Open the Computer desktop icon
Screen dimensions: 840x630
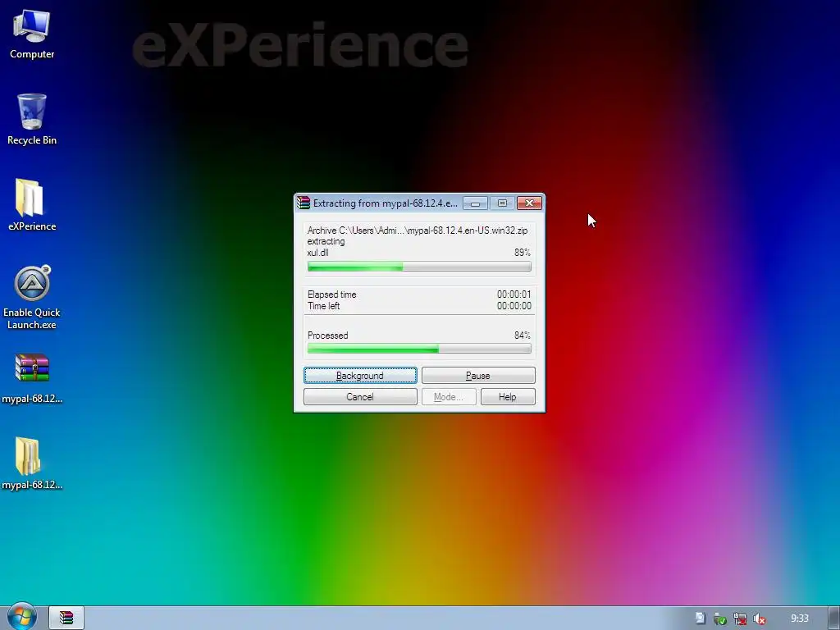tap(32, 33)
